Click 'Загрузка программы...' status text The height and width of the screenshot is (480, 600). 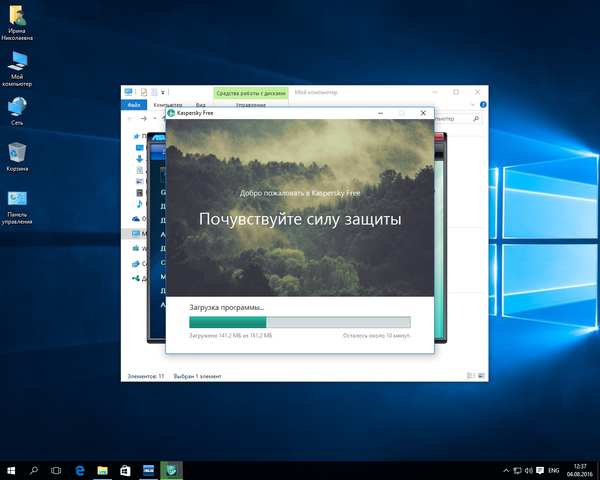[227, 307]
